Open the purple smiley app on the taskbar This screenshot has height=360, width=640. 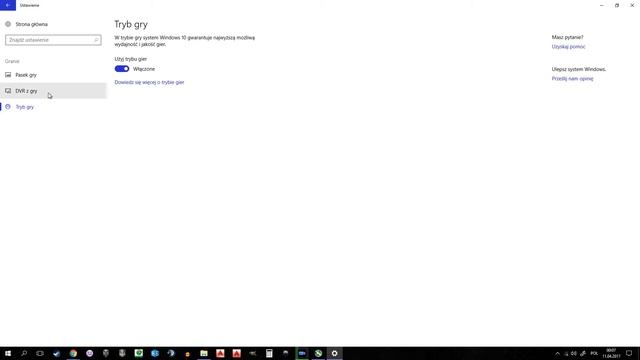89,353
